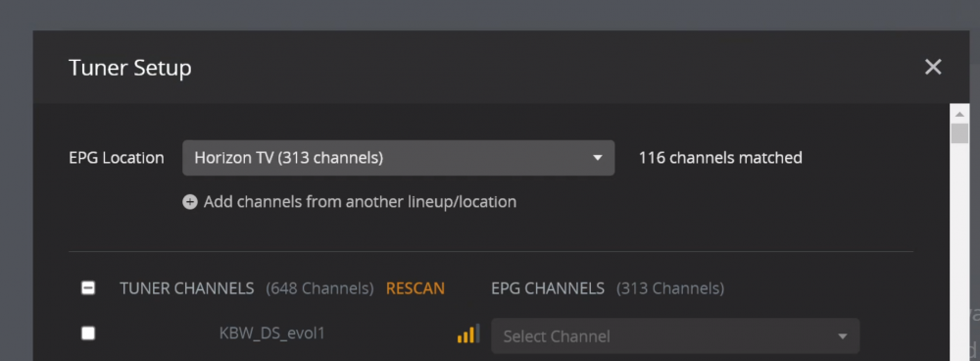980x361 pixels.
Task: Open Add channels from another lineup/location link
Action: tap(360, 202)
